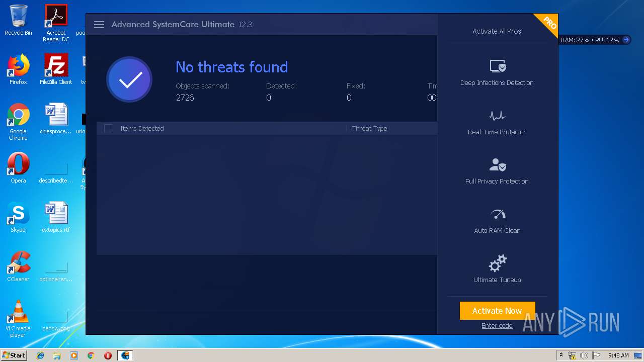
Task: Open the Recycle Bin desktop icon
Action: click(x=18, y=20)
